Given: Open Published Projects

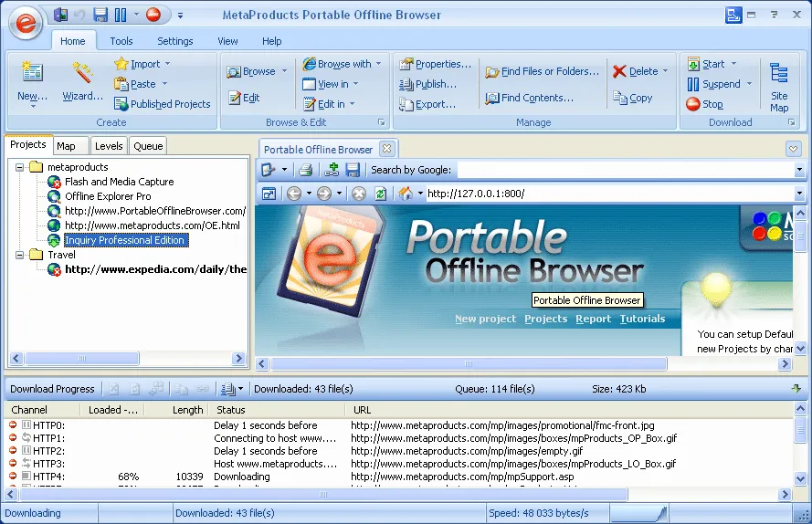Looking at the screenshot, I should [x=162, y=104].
